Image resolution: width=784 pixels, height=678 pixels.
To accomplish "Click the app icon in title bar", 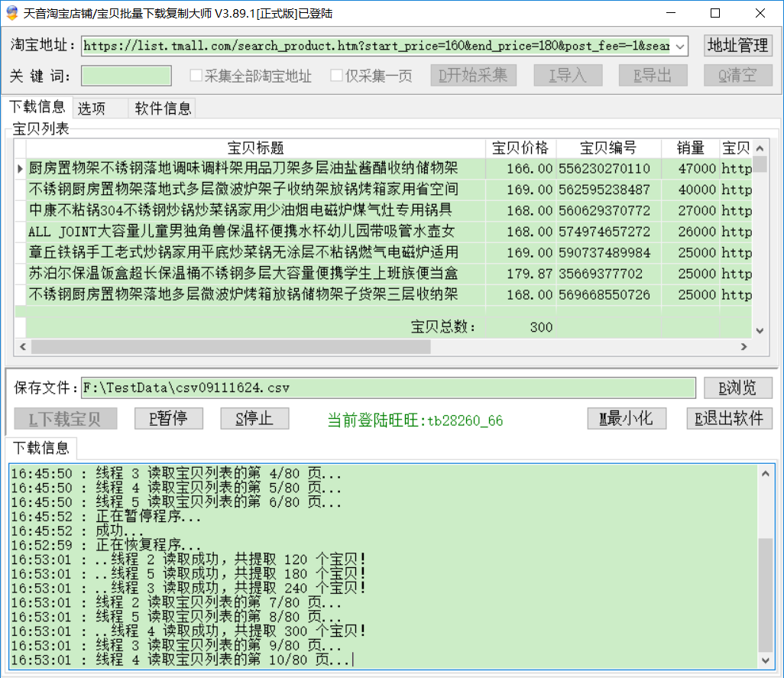I will pyautogui.click(x=11, y=13).
